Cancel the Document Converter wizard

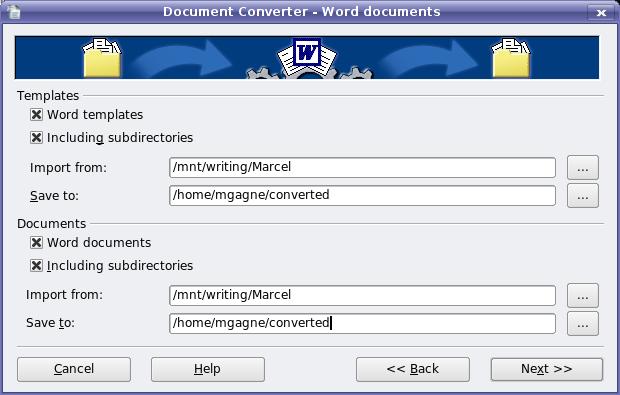click(x=74, y=369)
